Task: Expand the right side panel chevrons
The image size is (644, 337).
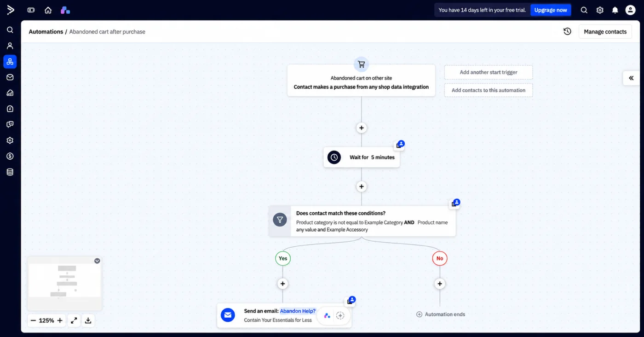Action: pos(631,78)
